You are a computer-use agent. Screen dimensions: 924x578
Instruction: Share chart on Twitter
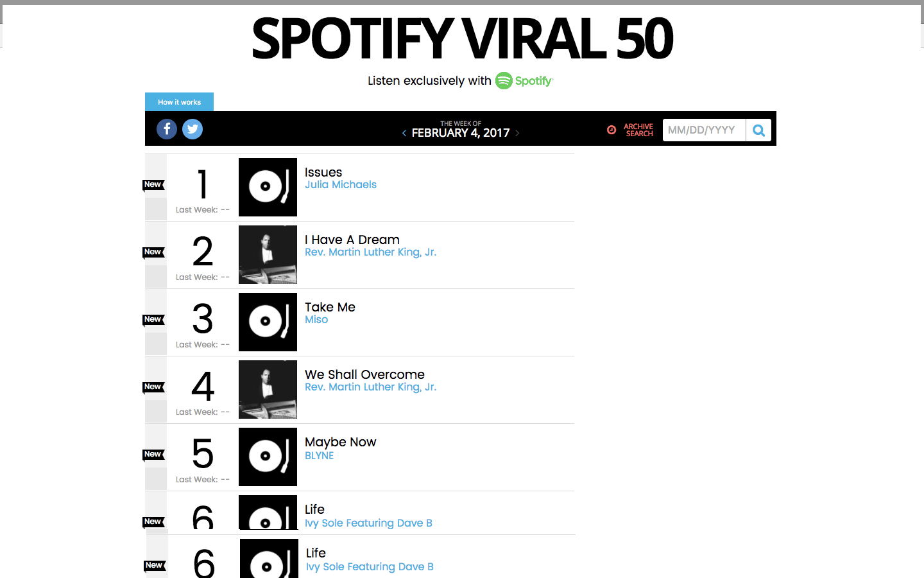[x=193, y=129]
